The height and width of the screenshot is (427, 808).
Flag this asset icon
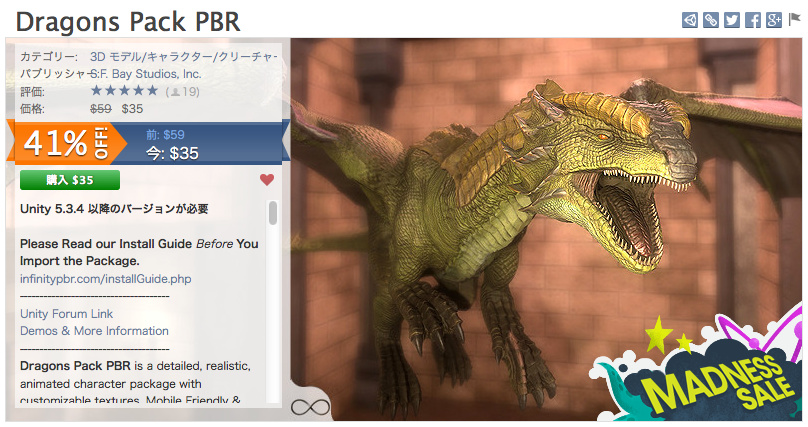(794, 20)
